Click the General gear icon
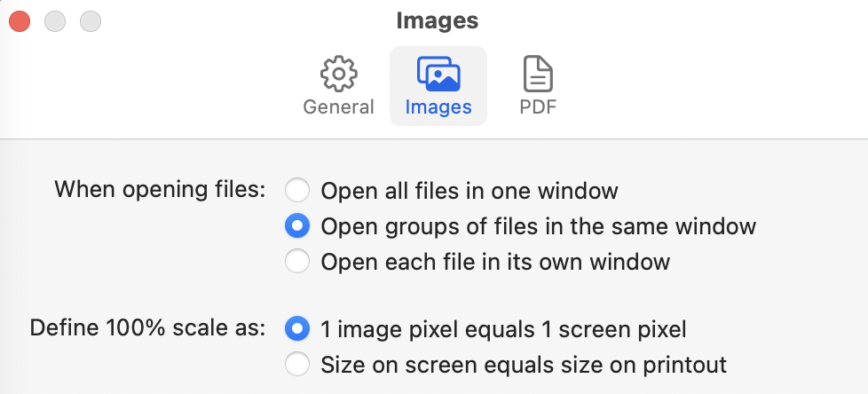The width and height of the screenshot is (868, 394). point(338,75)
